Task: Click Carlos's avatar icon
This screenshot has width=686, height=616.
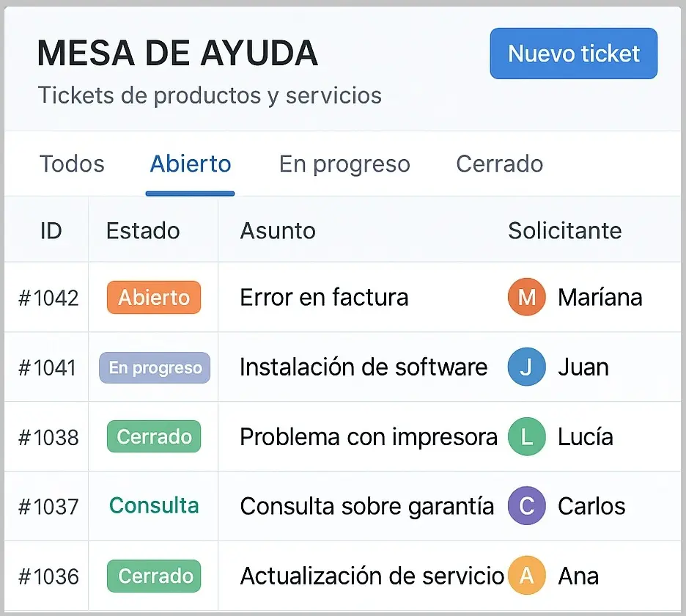Action: point(526,506)
